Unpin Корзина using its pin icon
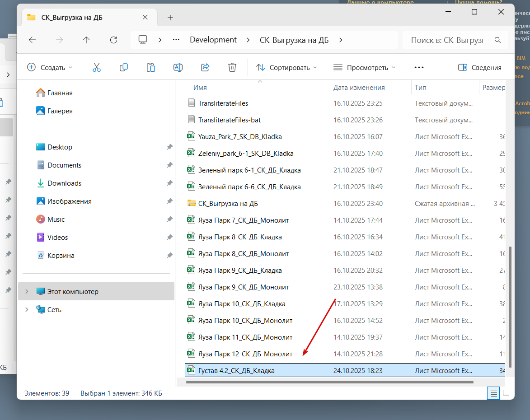Viewport: 530px width, 420px height. 169,256
